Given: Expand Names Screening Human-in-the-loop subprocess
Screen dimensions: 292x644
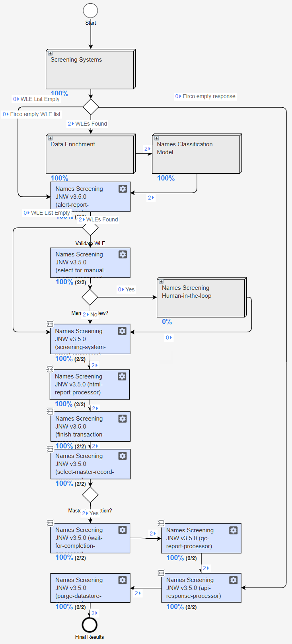Looking at the screenshot, I should 161,281.
